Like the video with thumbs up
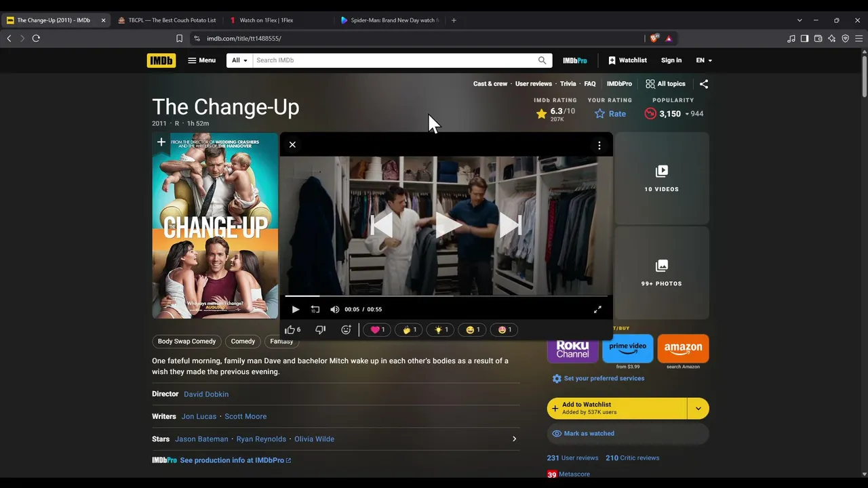Screen dimensions: 868x488 292,329
